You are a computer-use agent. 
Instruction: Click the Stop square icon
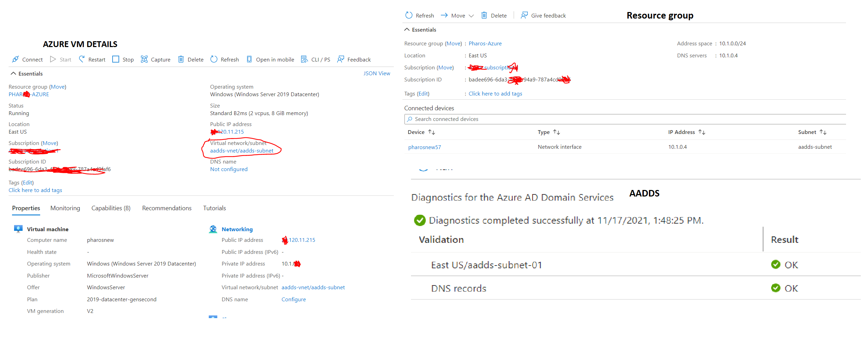pos(116,59)
